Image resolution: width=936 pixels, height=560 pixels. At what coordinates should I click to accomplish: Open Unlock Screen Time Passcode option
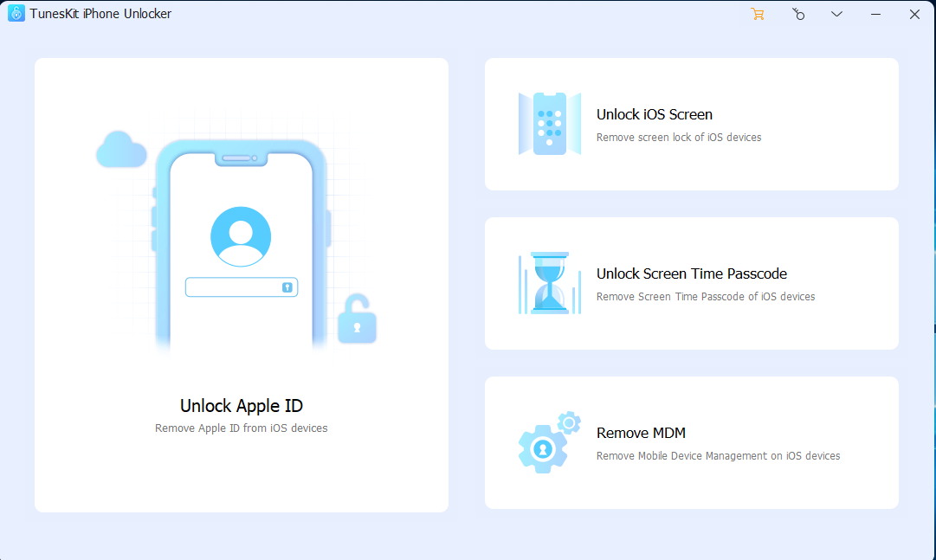coord(691,283)
